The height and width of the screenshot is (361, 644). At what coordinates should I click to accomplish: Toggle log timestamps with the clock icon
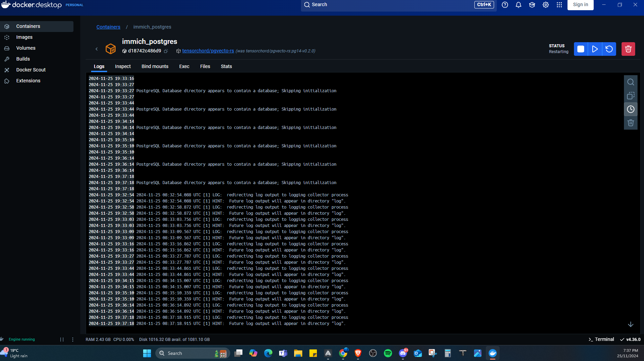pos(631,109)
